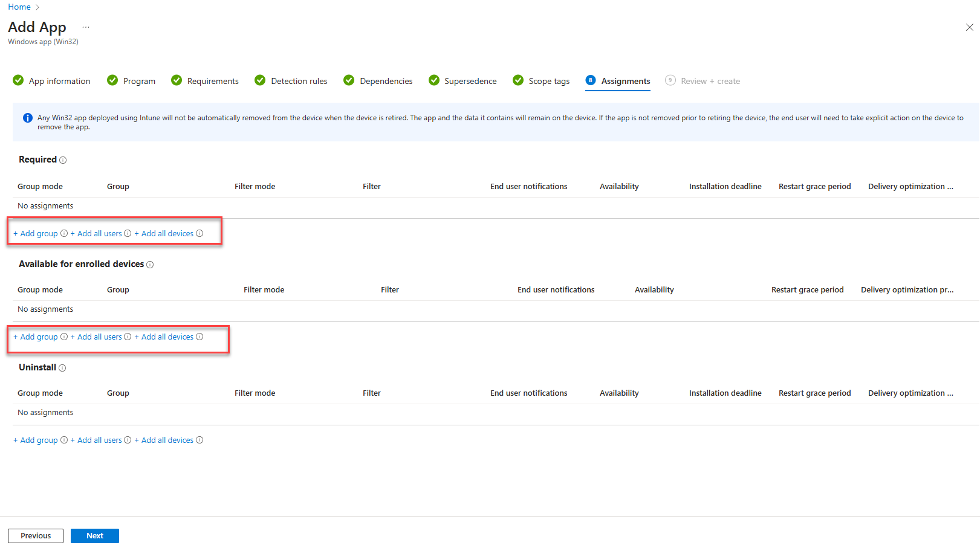Jump to the Review + create step
The width and height of the screenshot is (980, 545).
coord(710,81)
